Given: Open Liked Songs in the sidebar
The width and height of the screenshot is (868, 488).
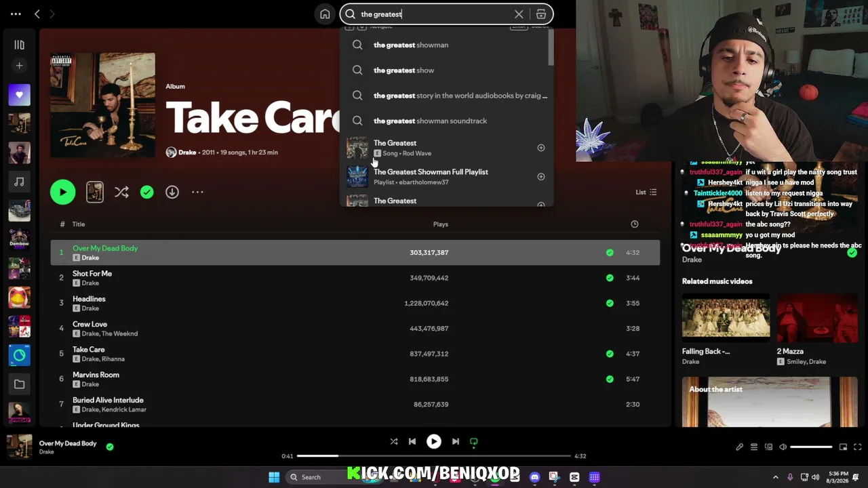Looking at the screenshot, I should coord(19,95).
